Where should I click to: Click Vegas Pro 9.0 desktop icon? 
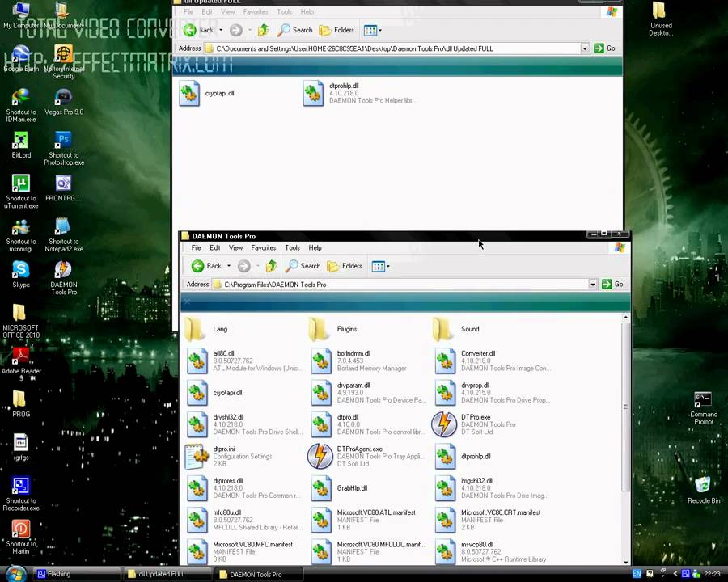[x=64, y=101]
